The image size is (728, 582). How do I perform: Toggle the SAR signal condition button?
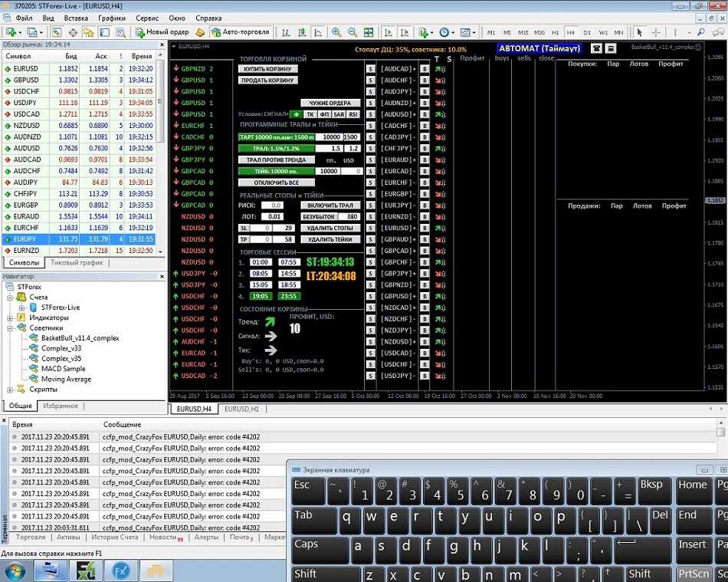[339, 114]
